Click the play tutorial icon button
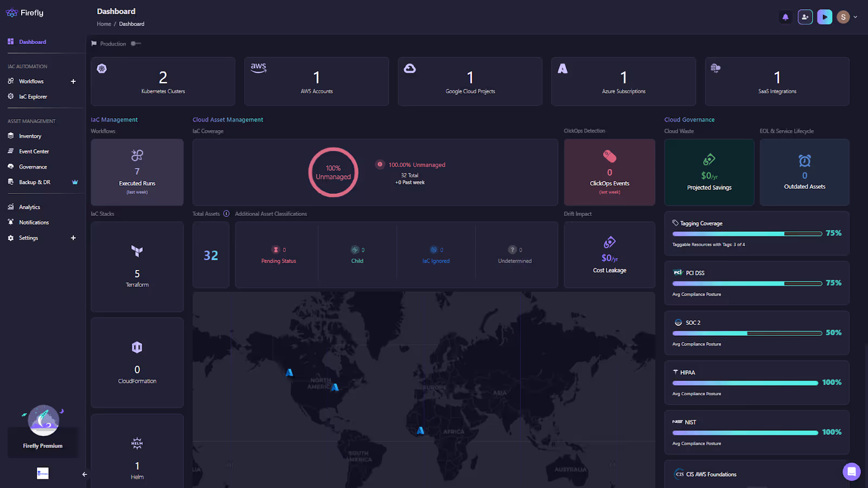868x488 pixels. click(825, 17)
